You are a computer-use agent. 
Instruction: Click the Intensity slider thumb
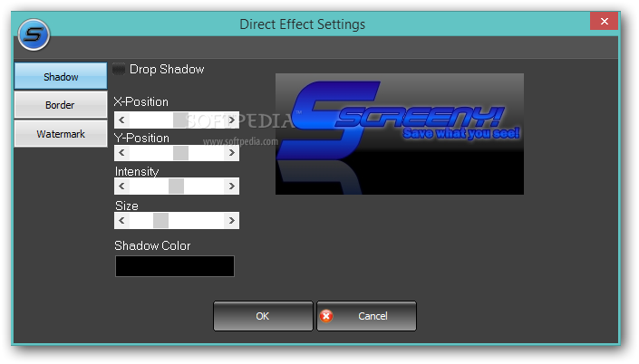(176, 186)
